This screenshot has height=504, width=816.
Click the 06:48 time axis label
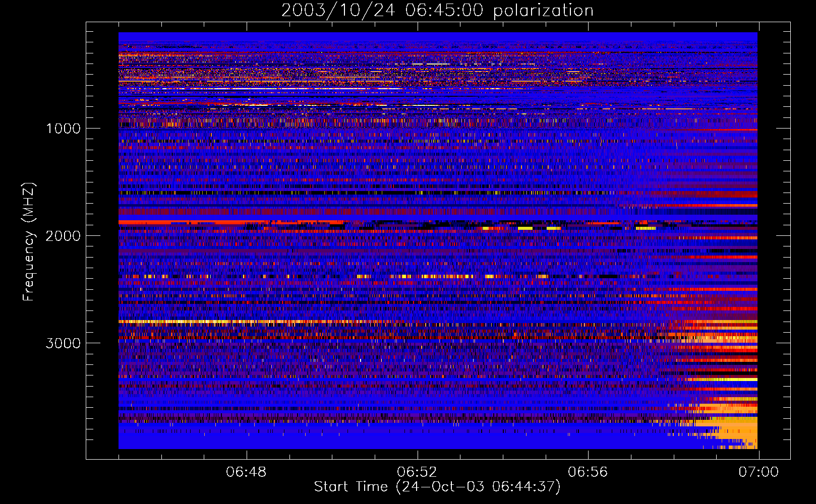click(x=246, y=472)
